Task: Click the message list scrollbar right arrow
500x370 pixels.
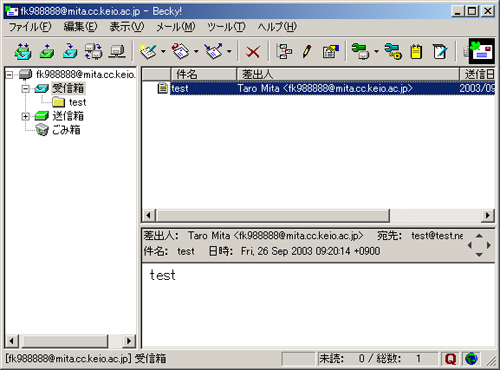Action: (x=488, y=215)
